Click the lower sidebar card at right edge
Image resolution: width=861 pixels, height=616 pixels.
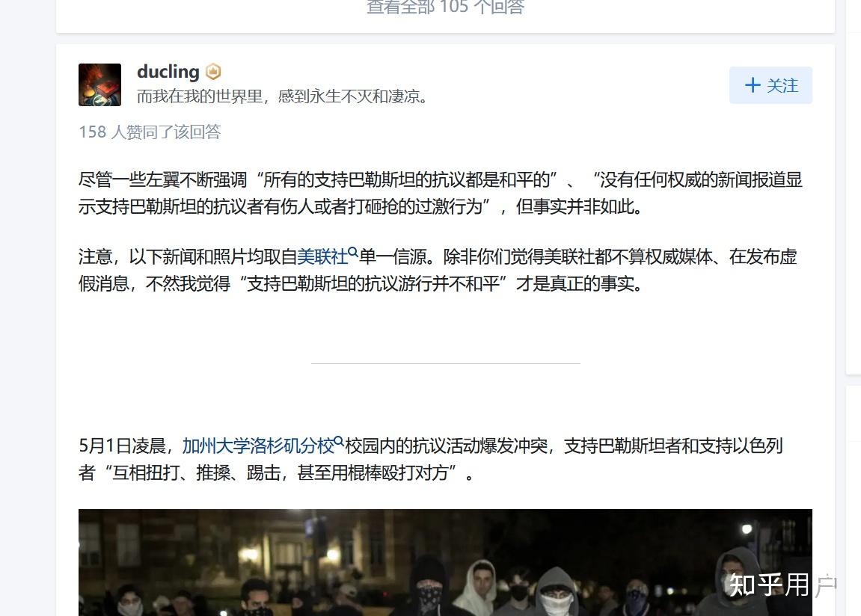pyautogui.click(x=854, y=500)
